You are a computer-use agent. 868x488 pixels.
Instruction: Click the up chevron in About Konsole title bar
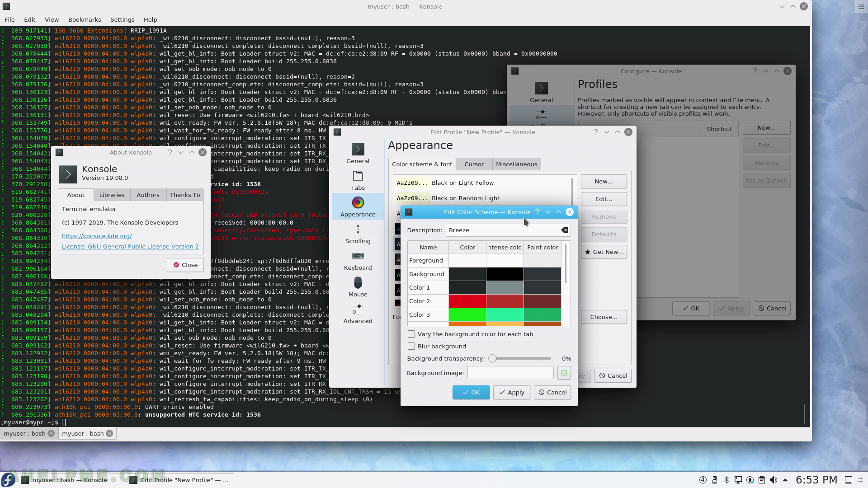click(x=192, y=152)
